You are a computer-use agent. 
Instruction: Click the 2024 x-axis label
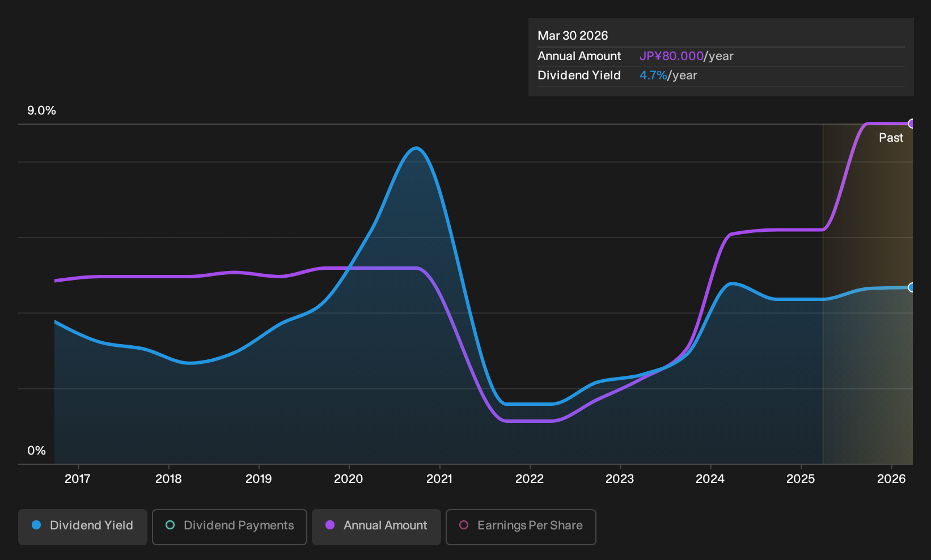point(710,479)
